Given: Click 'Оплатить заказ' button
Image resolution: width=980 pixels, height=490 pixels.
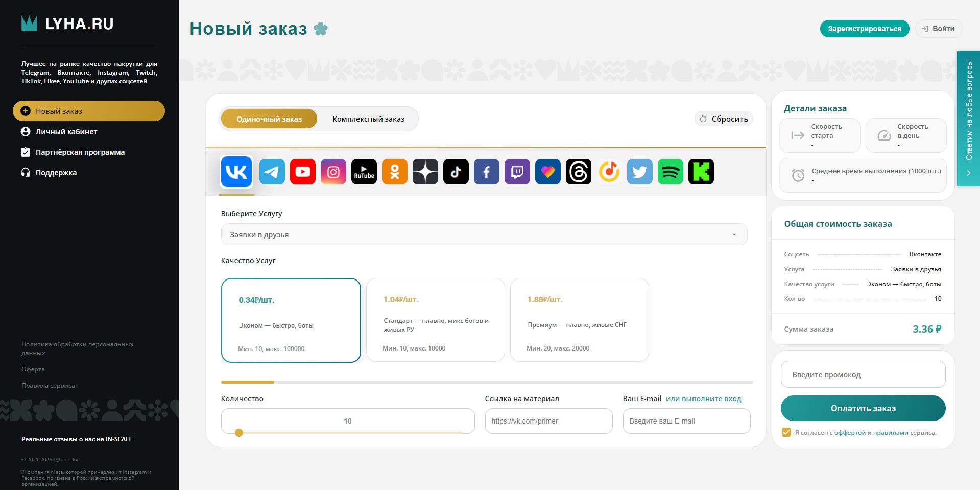Looking at the screenshot, I should tap(863, 408).
